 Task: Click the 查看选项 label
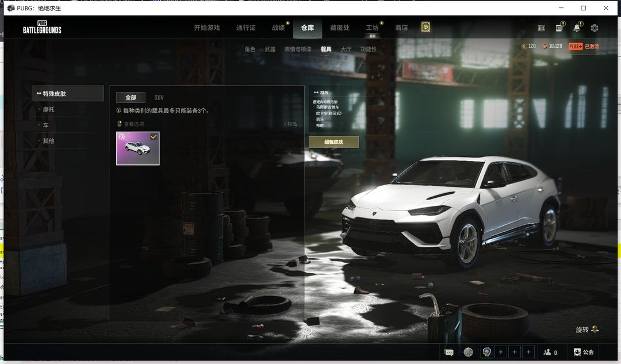point(134,124)
